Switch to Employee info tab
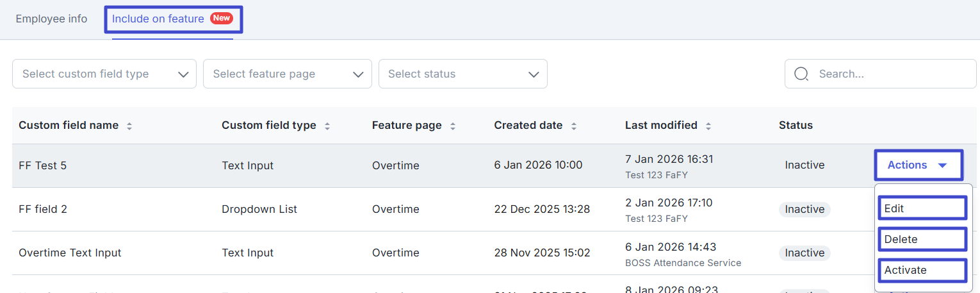980x293 pixels. pyautogui.click(x=51, y=19)
